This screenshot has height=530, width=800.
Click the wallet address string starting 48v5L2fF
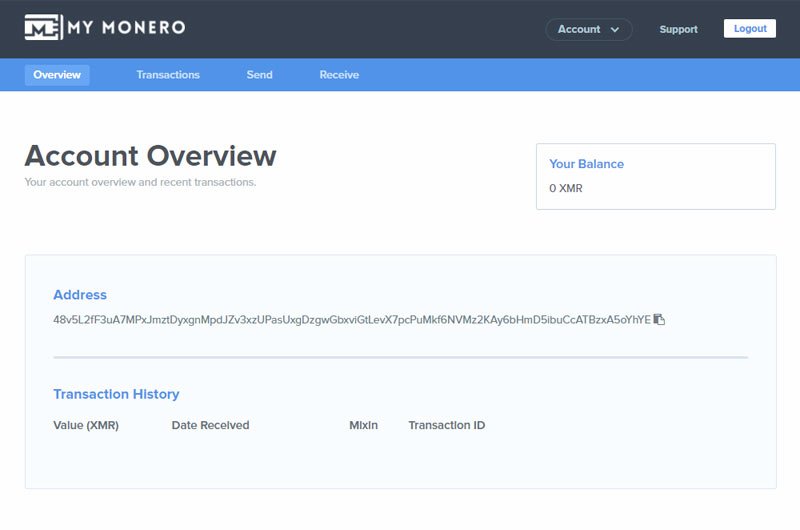point(352,320)
